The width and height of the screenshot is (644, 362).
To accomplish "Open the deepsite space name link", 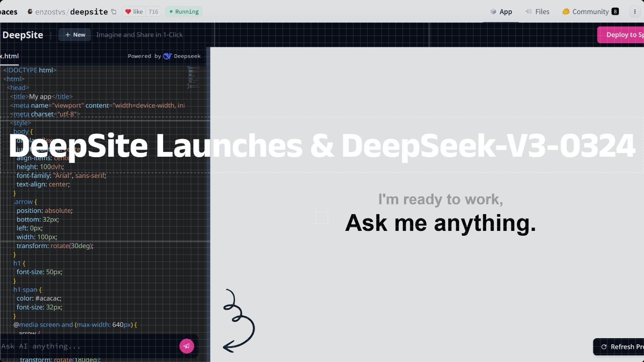I will [89, 12].
